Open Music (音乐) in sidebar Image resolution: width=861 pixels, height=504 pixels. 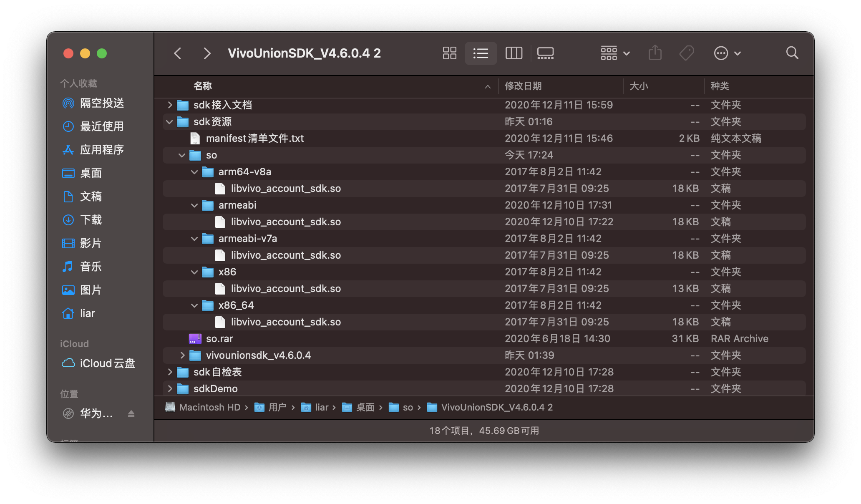coord(83,267)
